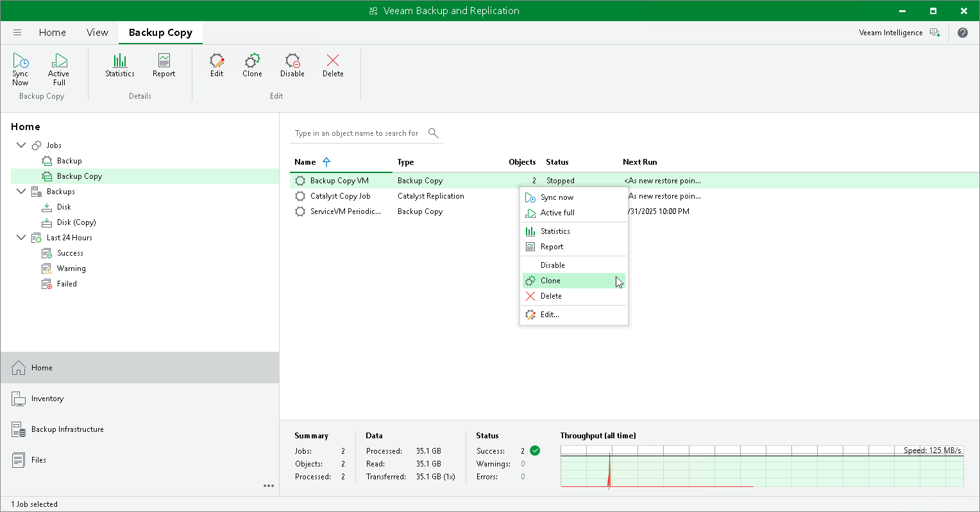Open the Report ribbon button
This screenshot has height=512, width=980.
[x=164, y=65]
